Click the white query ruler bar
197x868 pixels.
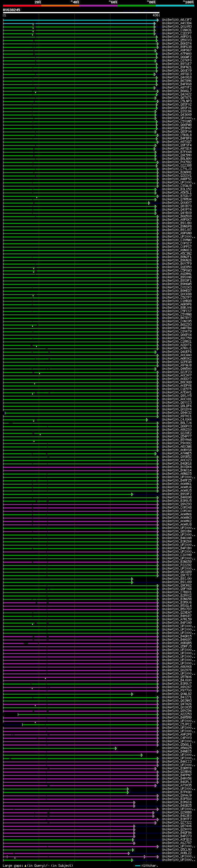coord(81,13)
